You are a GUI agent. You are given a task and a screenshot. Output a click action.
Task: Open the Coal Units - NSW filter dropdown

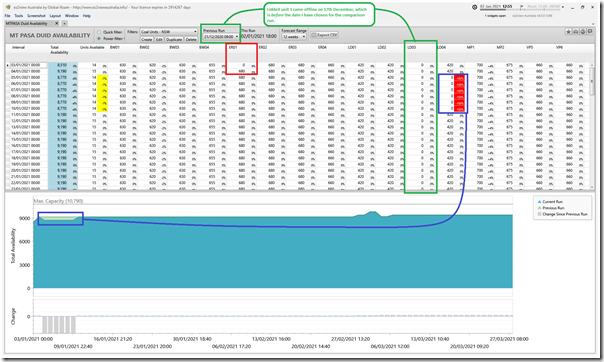[169, 32]
